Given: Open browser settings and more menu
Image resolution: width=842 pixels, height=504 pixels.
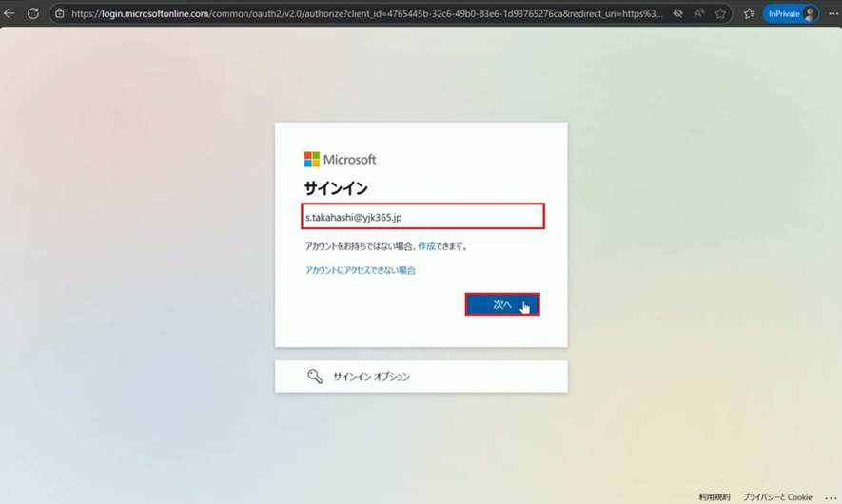Looking at the screenshot, I should tap(832, 14).
